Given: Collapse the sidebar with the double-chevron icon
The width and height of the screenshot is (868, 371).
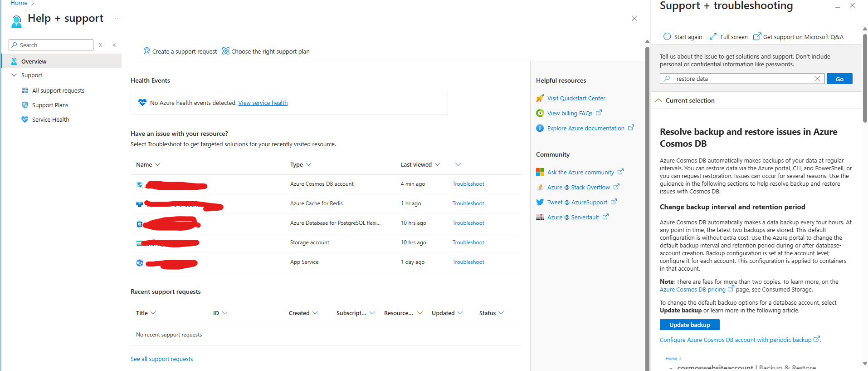Looking at the screenshot, I should point(114,45).
